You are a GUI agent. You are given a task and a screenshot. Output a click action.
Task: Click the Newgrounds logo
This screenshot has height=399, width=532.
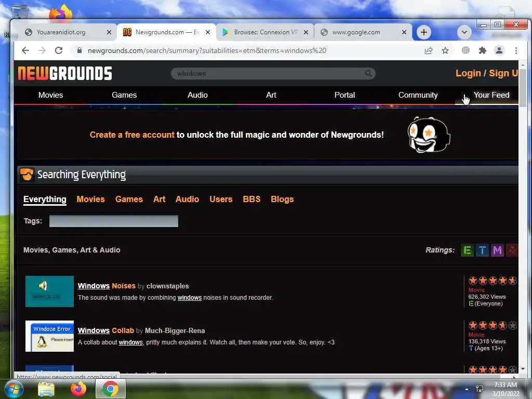point(65,73)
